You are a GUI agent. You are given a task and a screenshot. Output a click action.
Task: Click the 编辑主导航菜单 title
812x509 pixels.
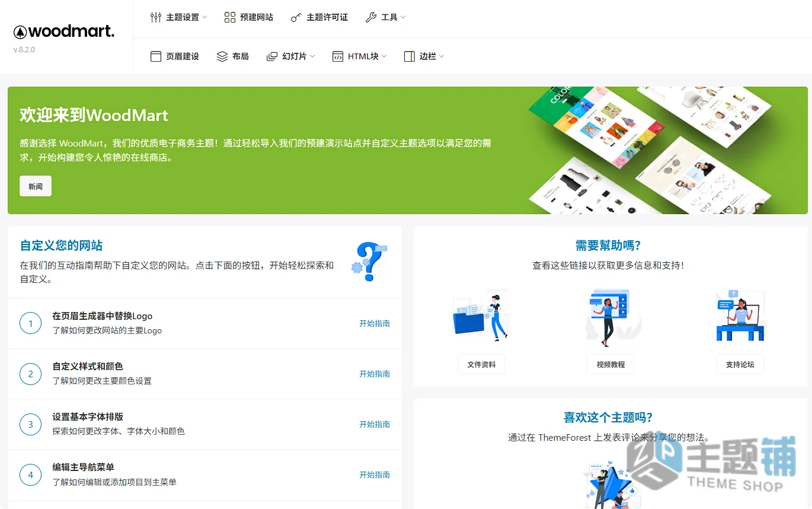click(x=83, y=467)
